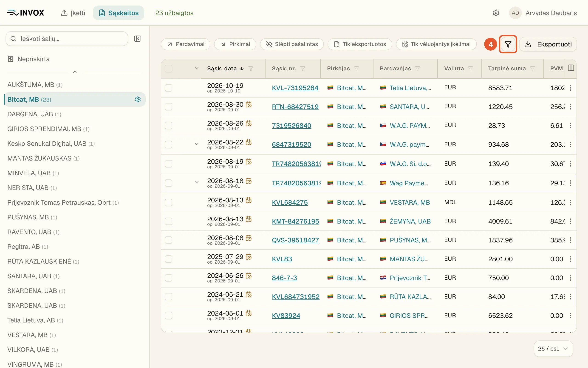The image size is (588, 368).
Task: Collapse the Nepriskirta section chevron
Action: click(x=75, y=72)
